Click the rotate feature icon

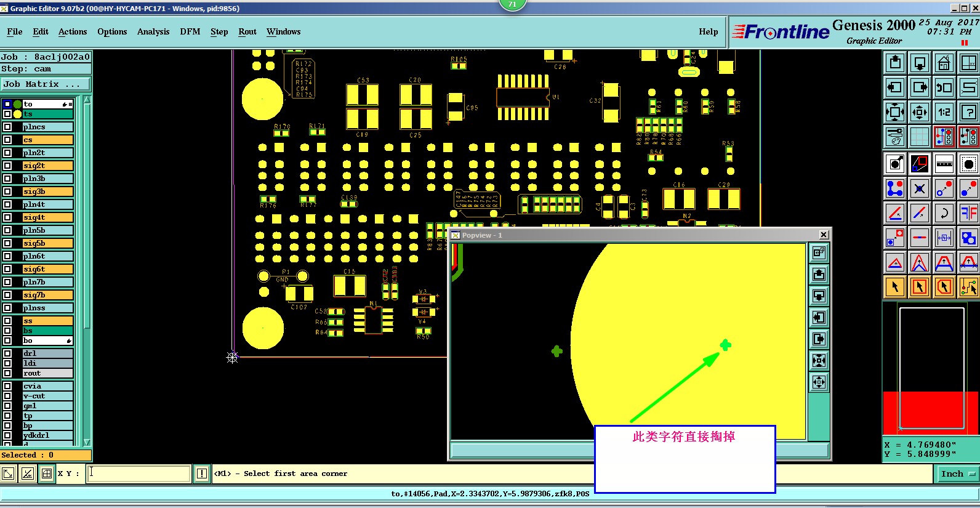coord(944,213)
